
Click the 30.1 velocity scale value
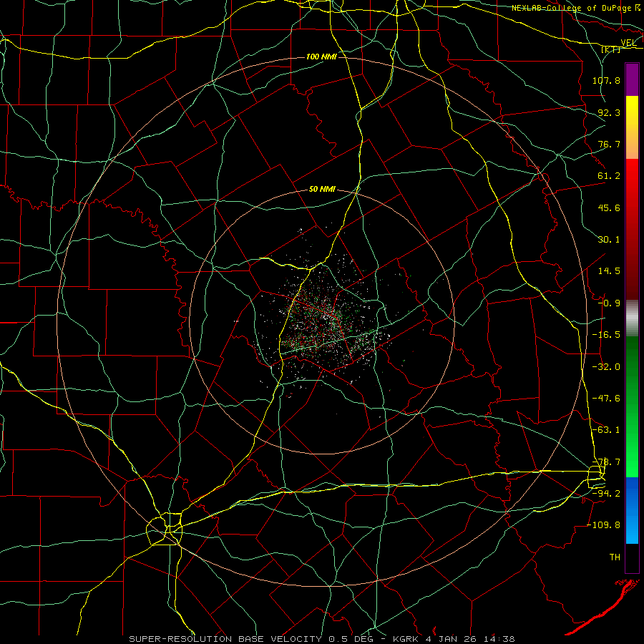coord(609,240)
